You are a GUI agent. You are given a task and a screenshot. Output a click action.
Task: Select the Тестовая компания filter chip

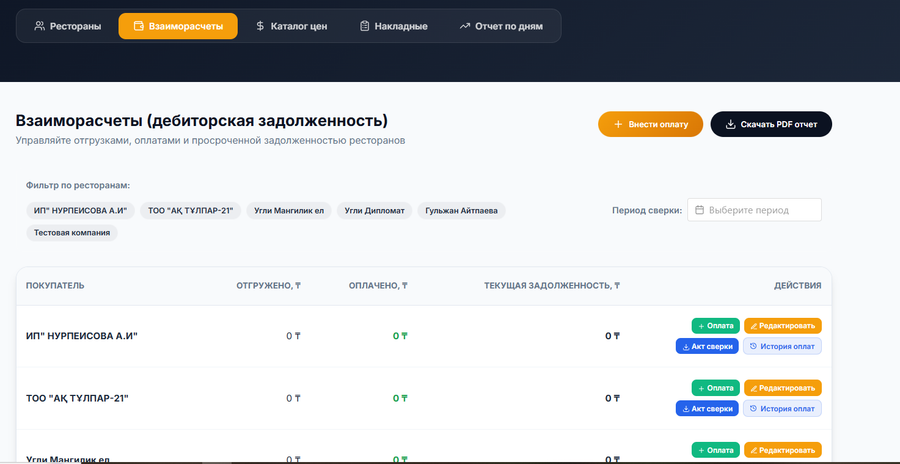click(72, 233)
